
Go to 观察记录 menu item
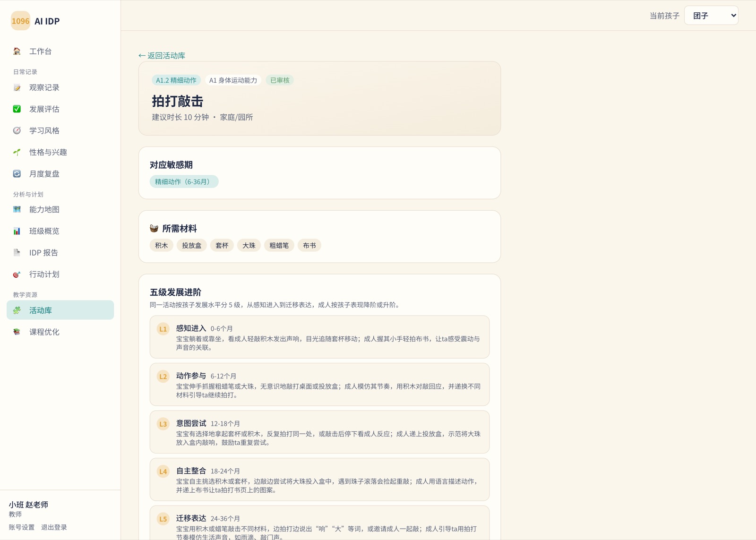pos(60,87)
